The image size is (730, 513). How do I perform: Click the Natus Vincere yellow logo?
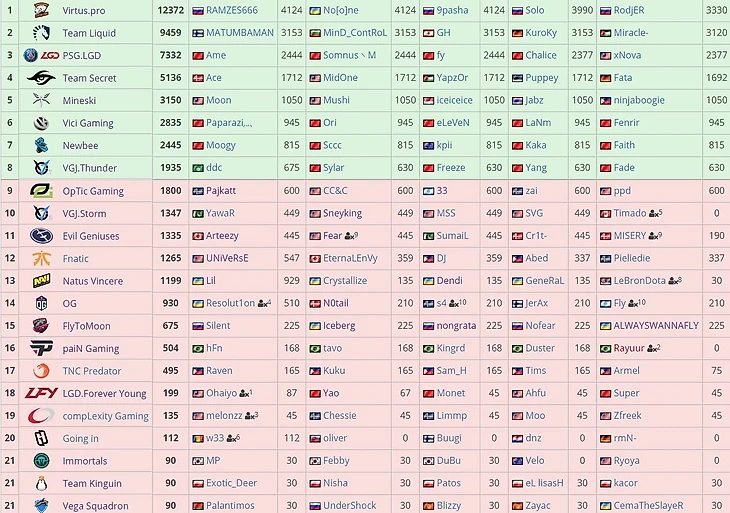tap(41, 281)
